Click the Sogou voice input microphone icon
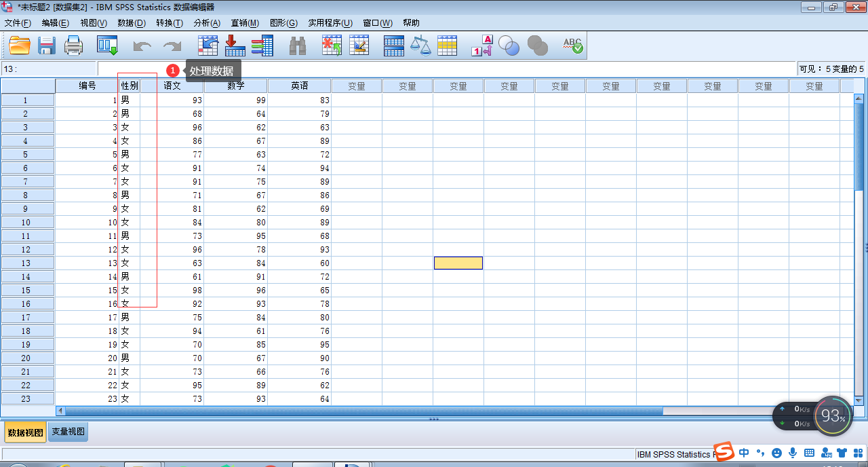This screenshot has height=467, width=868. (793, 453)
